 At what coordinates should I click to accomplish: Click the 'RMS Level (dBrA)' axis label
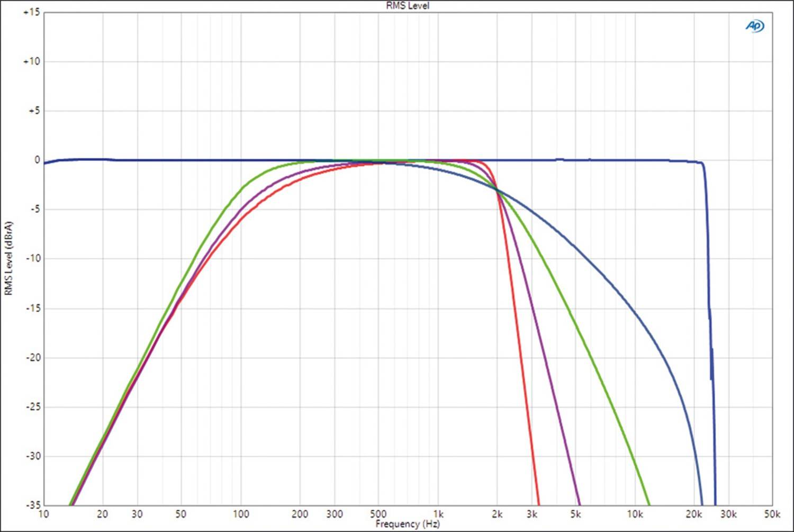[x=8, y=258]
